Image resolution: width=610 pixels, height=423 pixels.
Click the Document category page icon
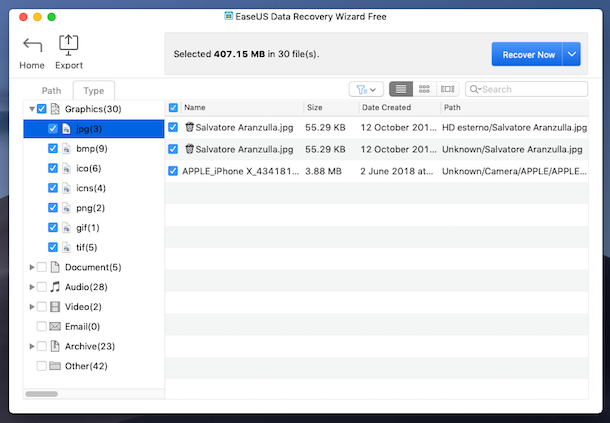pos(55,267)
